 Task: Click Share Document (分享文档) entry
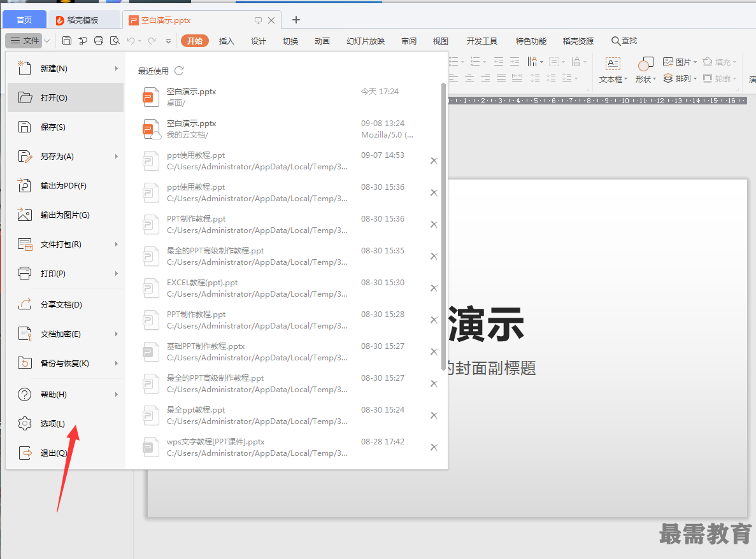(66, 304)
